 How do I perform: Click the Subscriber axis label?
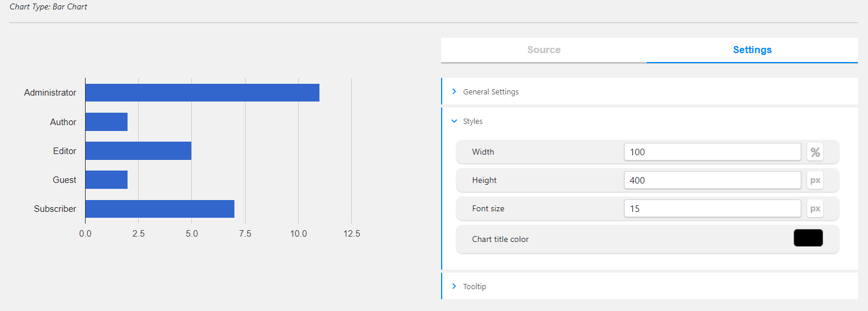pos(55,208)
